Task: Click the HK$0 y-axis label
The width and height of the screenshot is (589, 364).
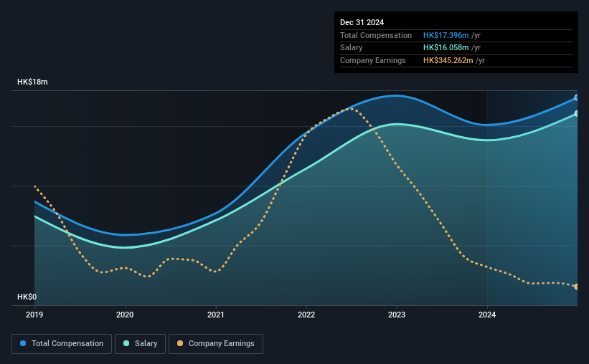Action: click(x=27, y=297)
